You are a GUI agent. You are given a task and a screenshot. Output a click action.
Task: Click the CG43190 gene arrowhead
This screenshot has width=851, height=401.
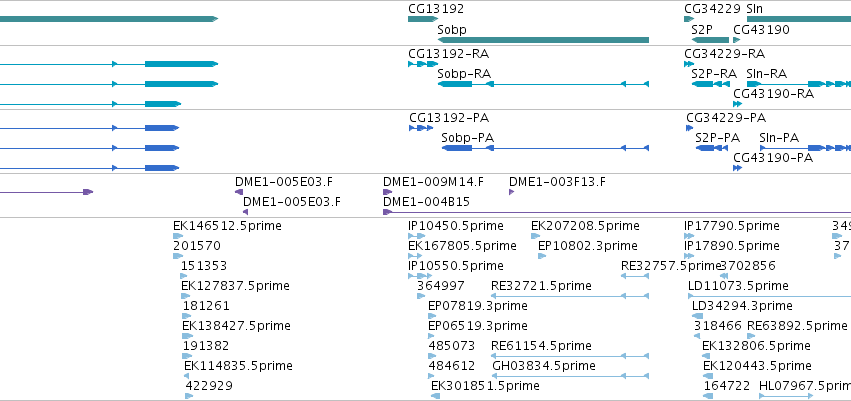pyautogui.click(x=736, y=40)
